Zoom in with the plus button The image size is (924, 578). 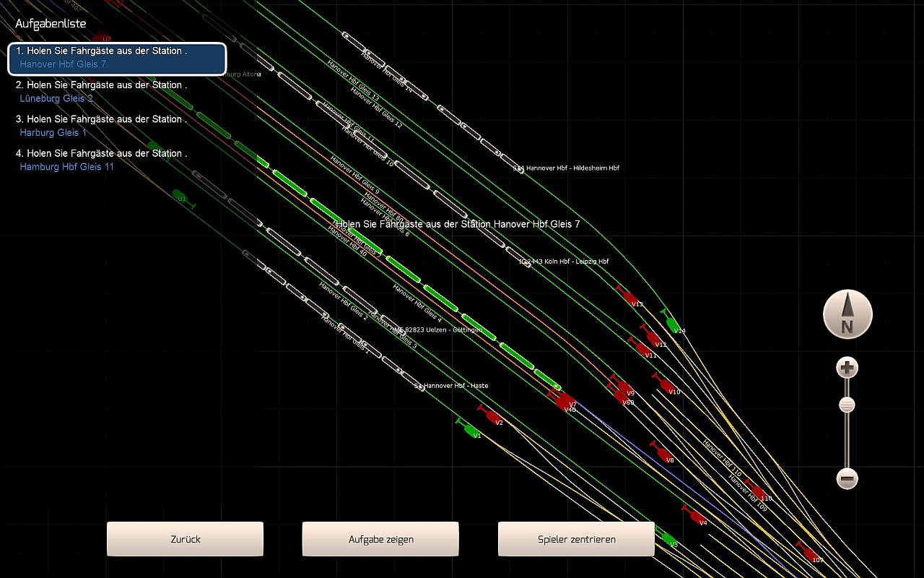[x=847, y=368]
